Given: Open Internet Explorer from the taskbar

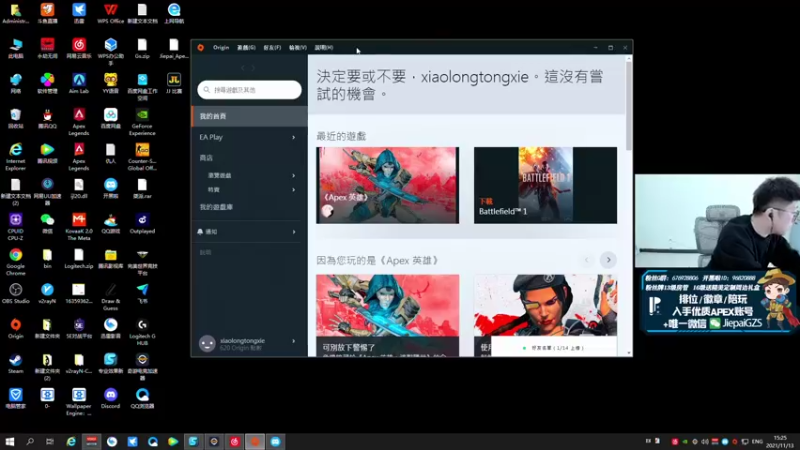Looking at the screenshot, I should pyautogui.click(x=71, y=441).
